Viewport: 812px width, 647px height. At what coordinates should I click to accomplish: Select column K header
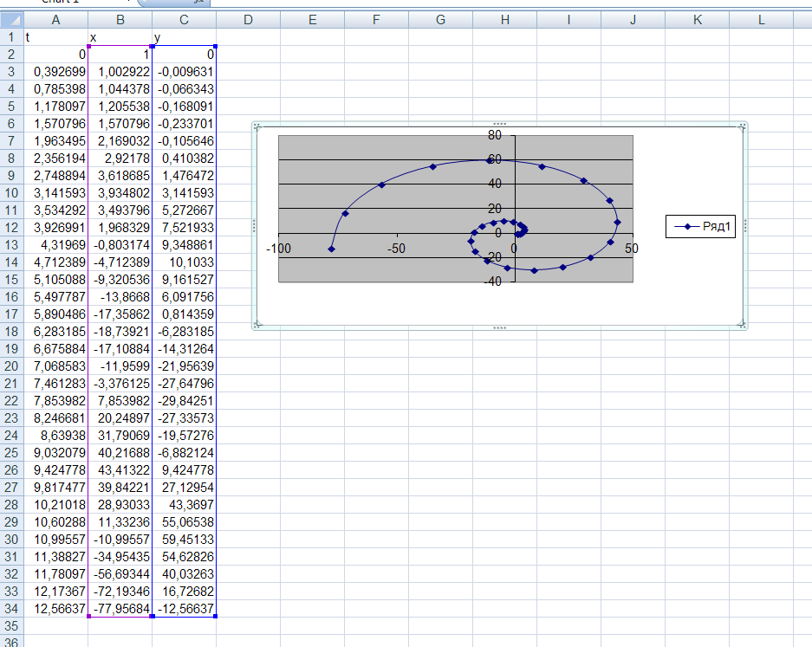click(698, 20)
